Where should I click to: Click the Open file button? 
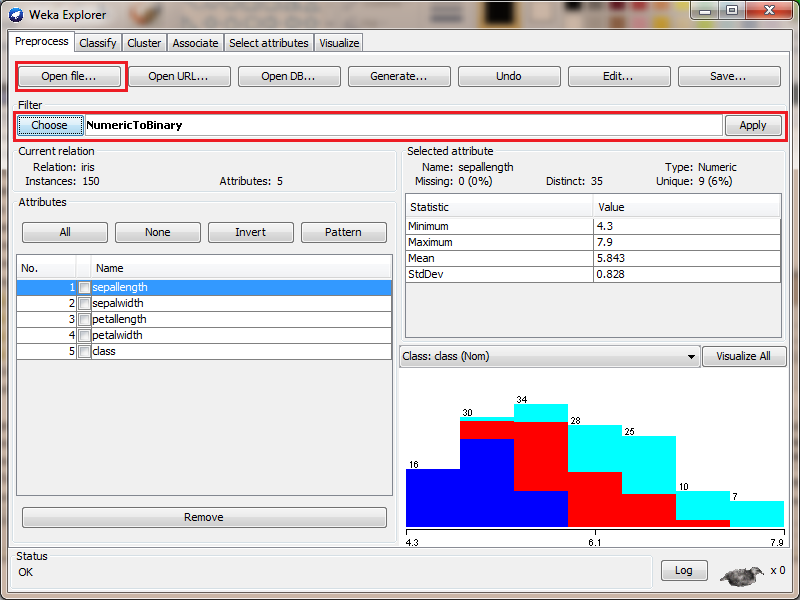point(69,76)
